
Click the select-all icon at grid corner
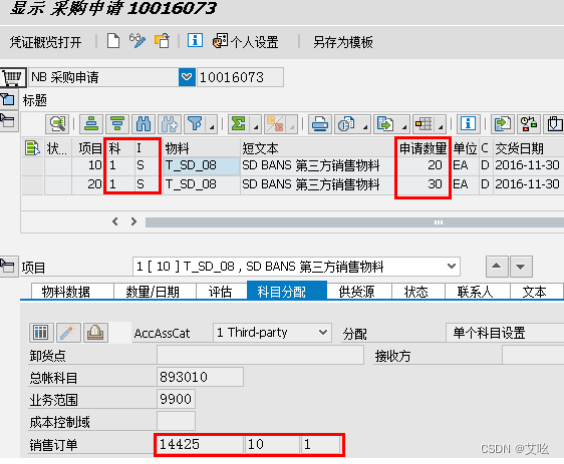pos(33,148)
